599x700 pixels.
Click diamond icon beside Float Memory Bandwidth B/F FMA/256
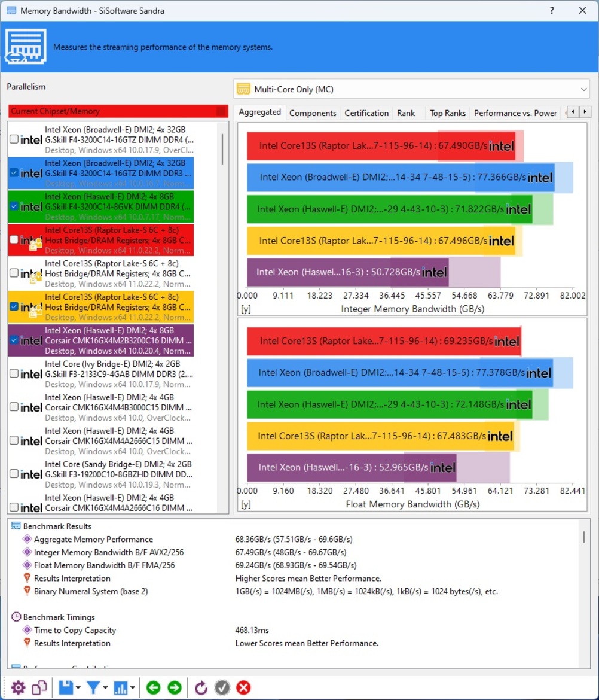point(27,565)
